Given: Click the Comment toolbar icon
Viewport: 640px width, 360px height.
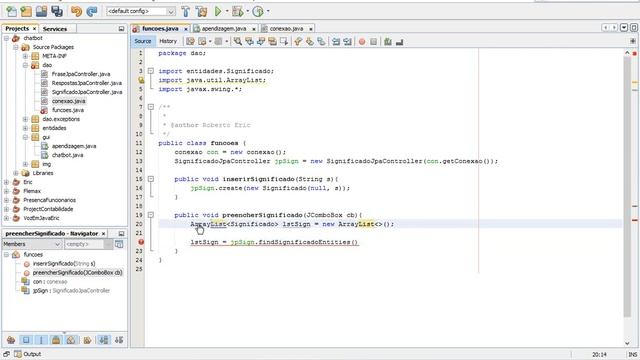Looking at the screenshot, I should 388,42.
